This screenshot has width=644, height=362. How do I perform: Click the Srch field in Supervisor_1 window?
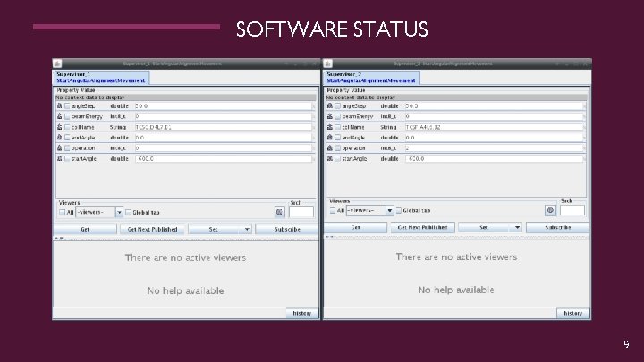pyautogui.click(x=301, y=212)
